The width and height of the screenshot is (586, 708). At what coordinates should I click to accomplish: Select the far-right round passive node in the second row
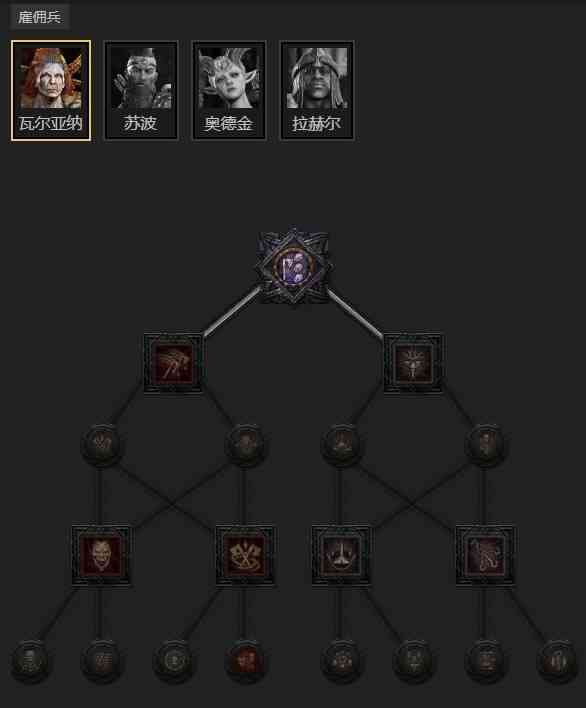[x=486, y=445]
